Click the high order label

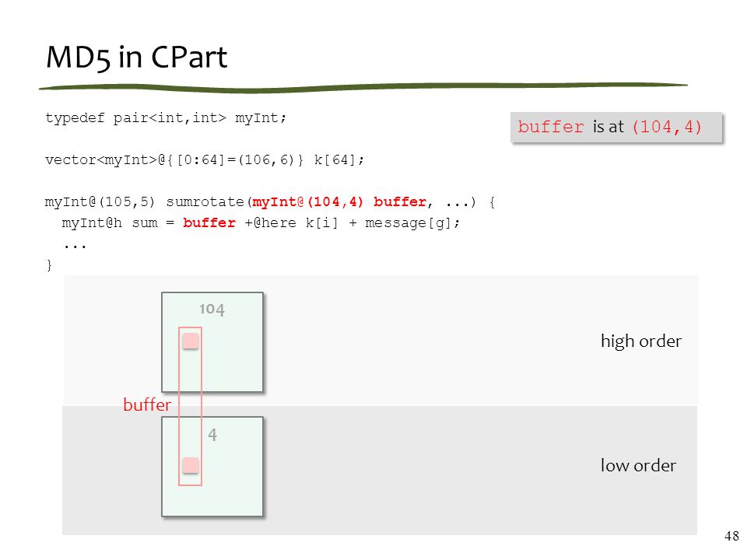[641, 341]
